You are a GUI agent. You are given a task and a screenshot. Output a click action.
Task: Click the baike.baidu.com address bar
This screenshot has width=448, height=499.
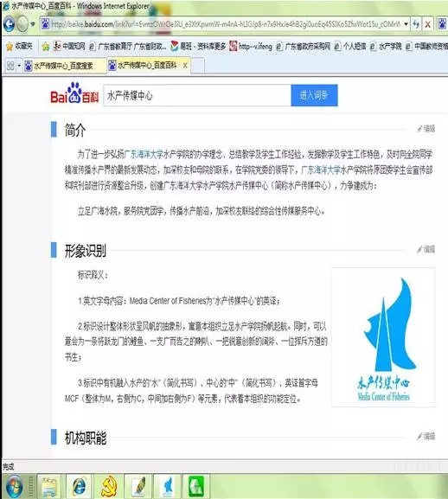(x=225, y=24)
